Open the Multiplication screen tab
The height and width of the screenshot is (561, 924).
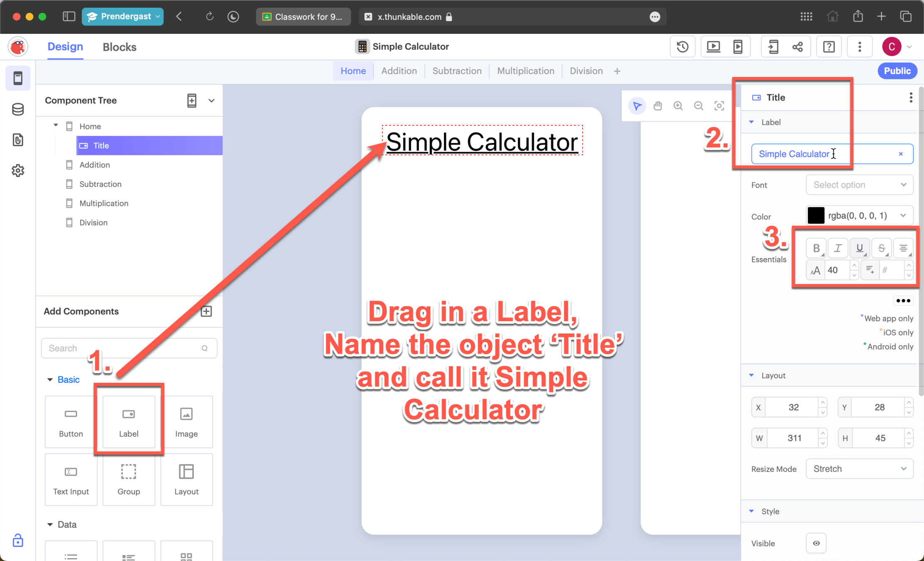525,71
